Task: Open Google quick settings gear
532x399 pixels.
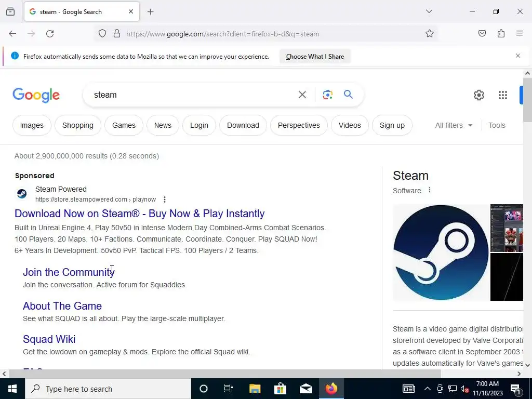Action: click(x=478, y=95)
